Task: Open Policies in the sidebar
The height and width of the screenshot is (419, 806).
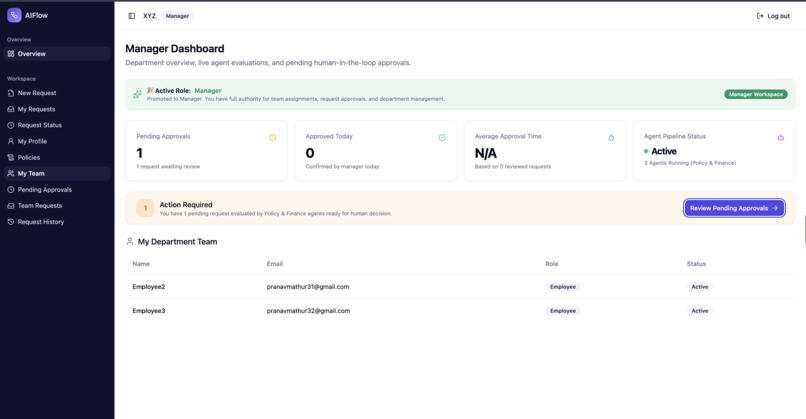Action: point(57,157)
